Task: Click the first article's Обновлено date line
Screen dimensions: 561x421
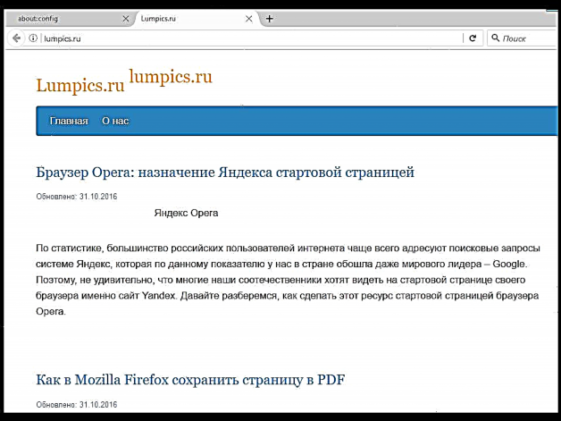Action: 77,196
